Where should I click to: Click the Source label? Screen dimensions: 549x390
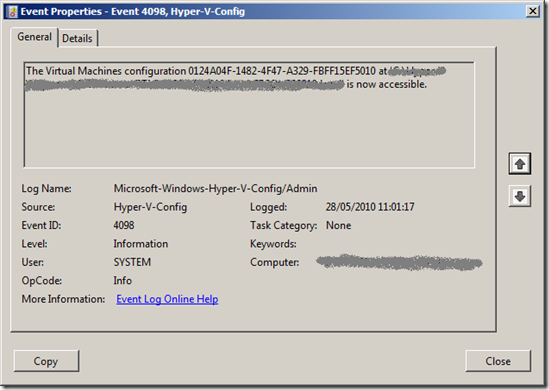click(x=38, y=207)
